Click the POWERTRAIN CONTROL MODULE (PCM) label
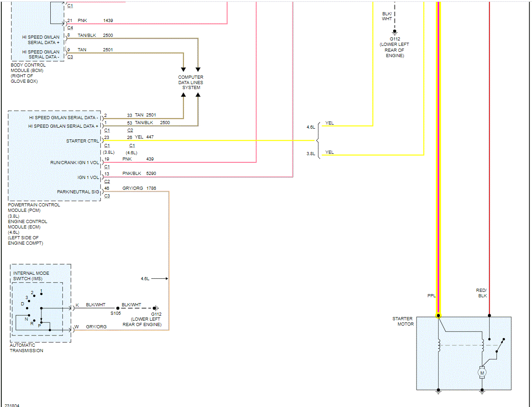Viewport: 532px width, 407px height. tap(34, 207)
